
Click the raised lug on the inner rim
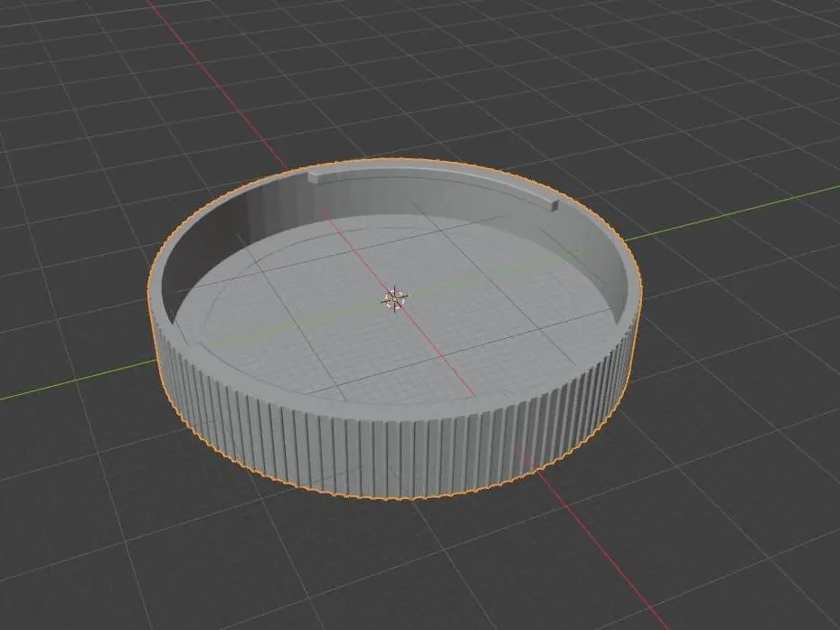(x=433, y=184)
